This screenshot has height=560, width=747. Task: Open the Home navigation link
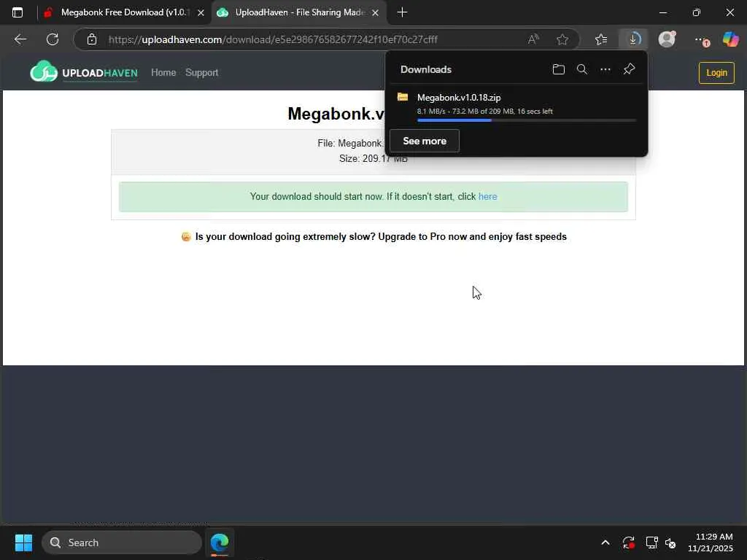click(163, 72)
